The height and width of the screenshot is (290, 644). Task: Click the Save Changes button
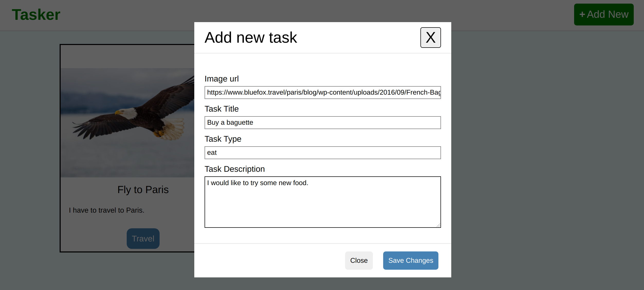pyautogui.click(x=411, y=260)
